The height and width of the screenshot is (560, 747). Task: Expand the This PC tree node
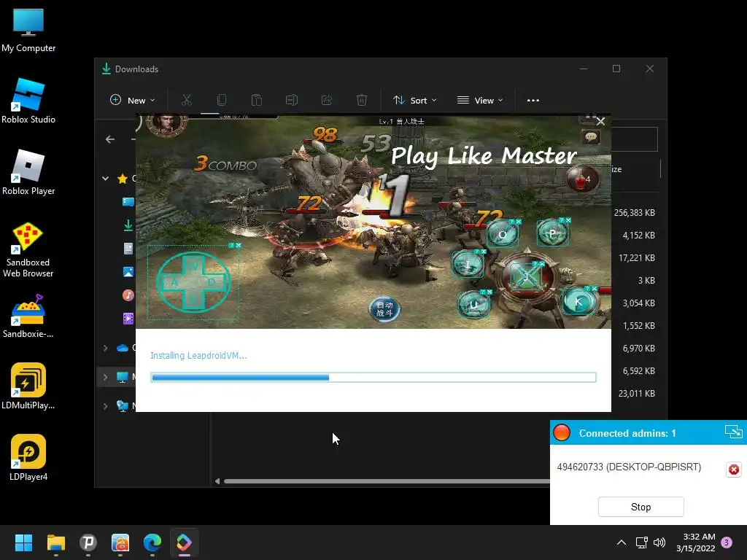(x=105, y=377)
